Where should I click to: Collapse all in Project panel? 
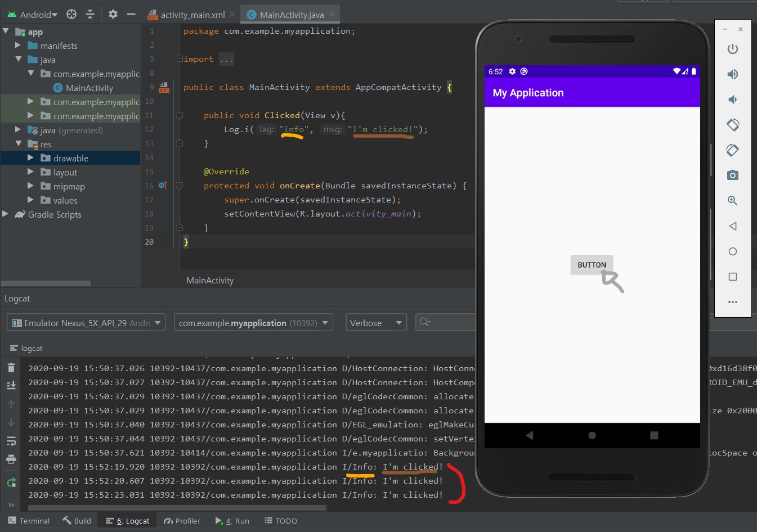pyautogui.click(x=90, y=14)
